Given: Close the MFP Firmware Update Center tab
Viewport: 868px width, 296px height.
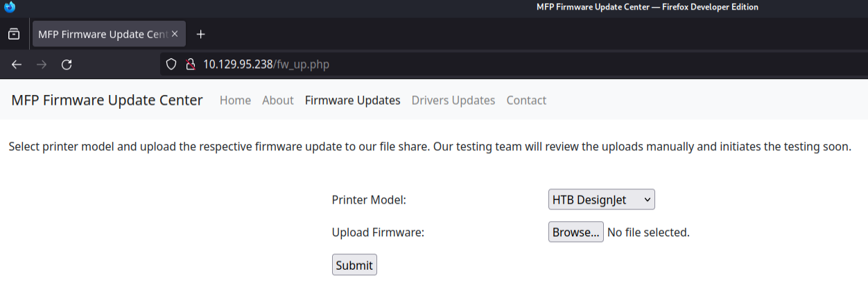Looking at the screenshot, I should [175, 34].
